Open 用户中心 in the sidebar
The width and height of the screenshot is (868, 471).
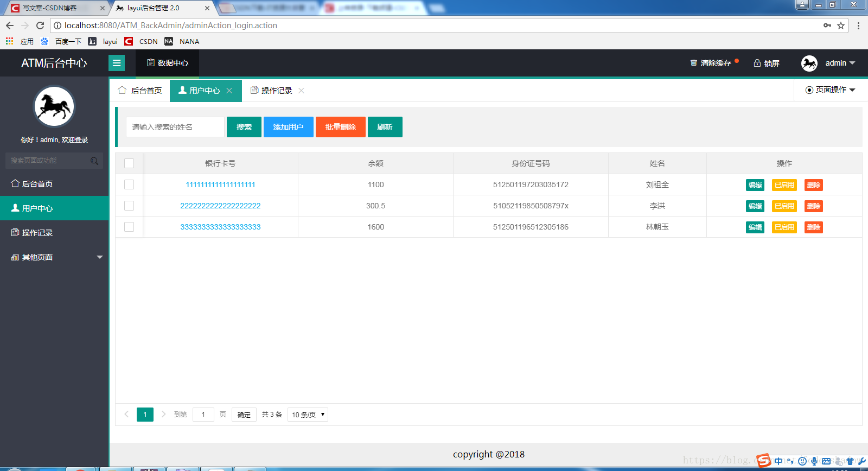54,208
